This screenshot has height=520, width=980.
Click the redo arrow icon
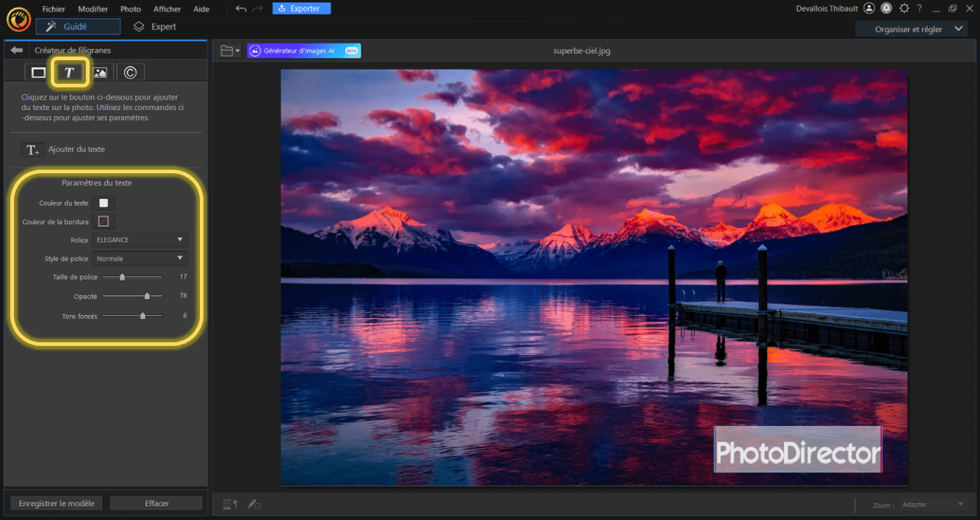tap(257, 9)
